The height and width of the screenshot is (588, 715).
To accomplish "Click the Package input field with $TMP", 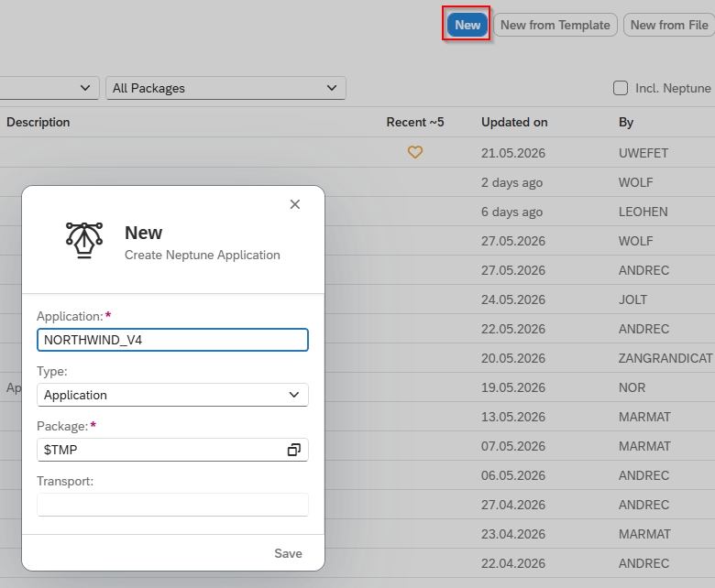I will click(x=172, y=450).
